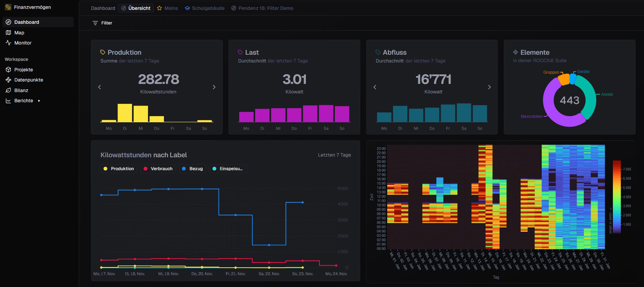Screen dimensions: 644x287
Task: Toggle the Produktion legend series
Action: click(119, 168)
